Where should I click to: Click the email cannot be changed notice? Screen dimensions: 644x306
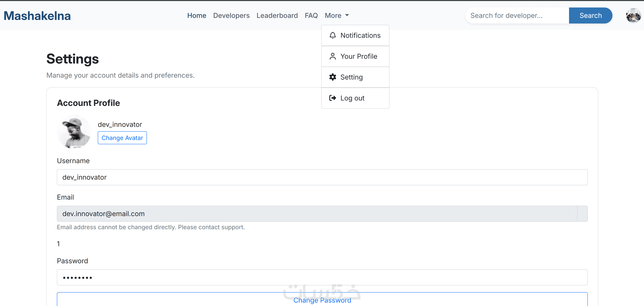point(151,227)
